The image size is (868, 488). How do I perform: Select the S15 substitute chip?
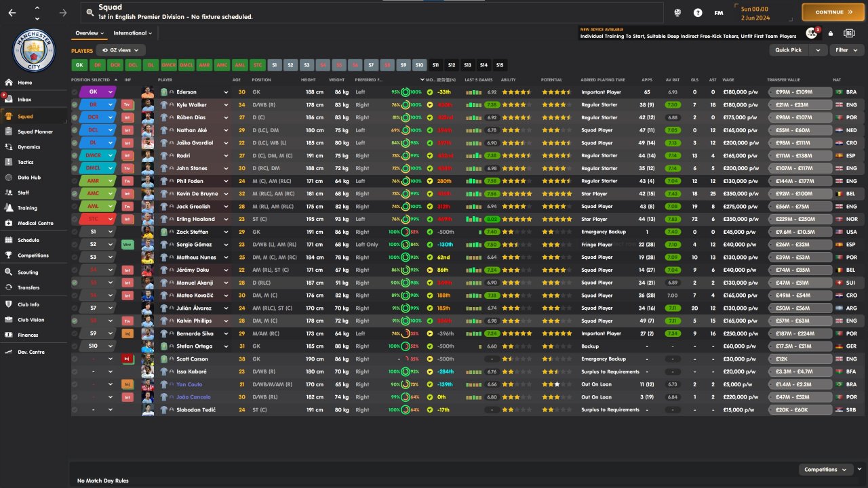point(500,65)
